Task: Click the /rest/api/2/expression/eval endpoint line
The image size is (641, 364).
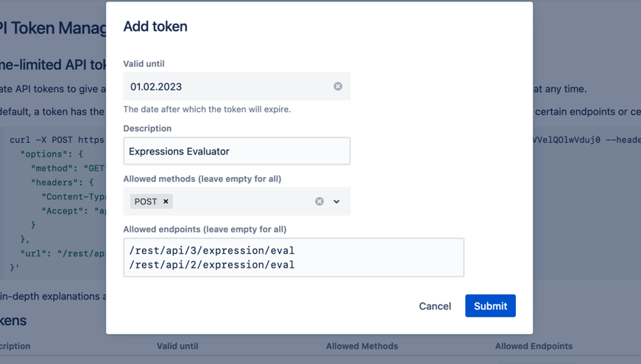Action: (x=212, y=265)
